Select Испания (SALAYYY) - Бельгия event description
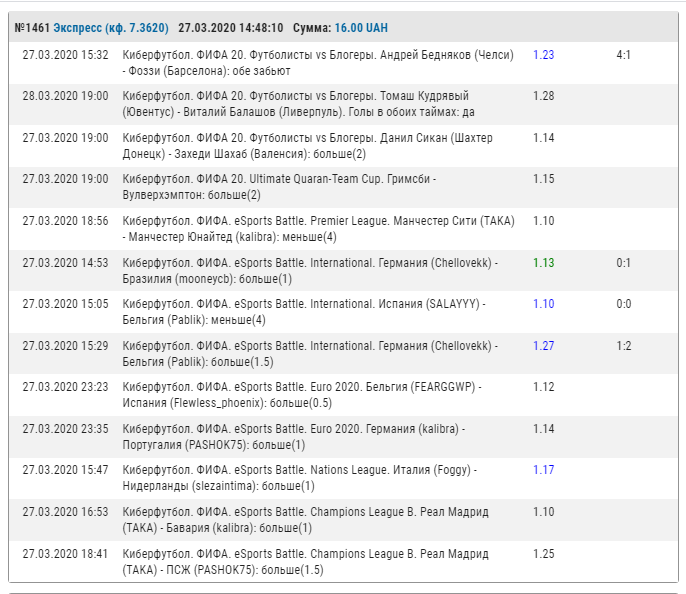 304,312
